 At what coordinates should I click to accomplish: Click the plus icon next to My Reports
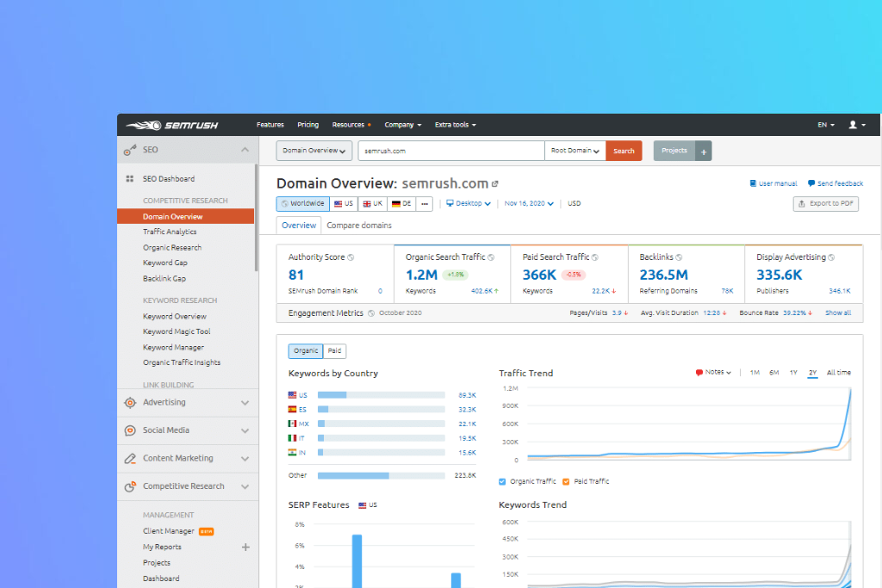point(245,547)
